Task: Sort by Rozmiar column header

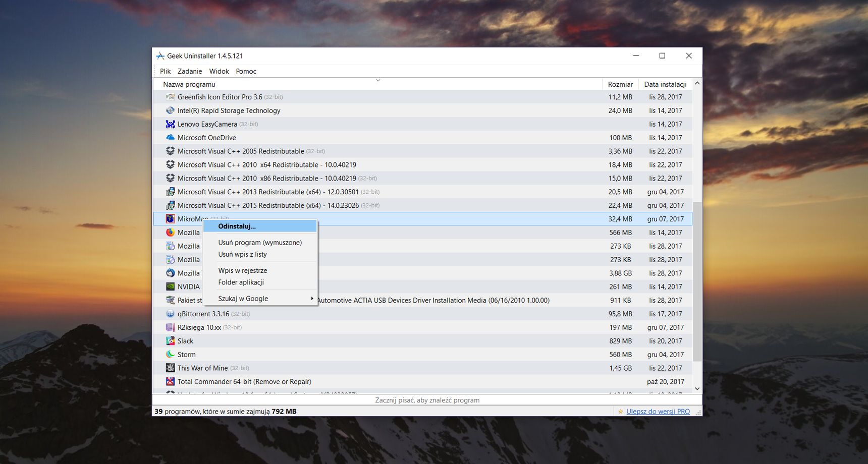Action: [620, 84]
